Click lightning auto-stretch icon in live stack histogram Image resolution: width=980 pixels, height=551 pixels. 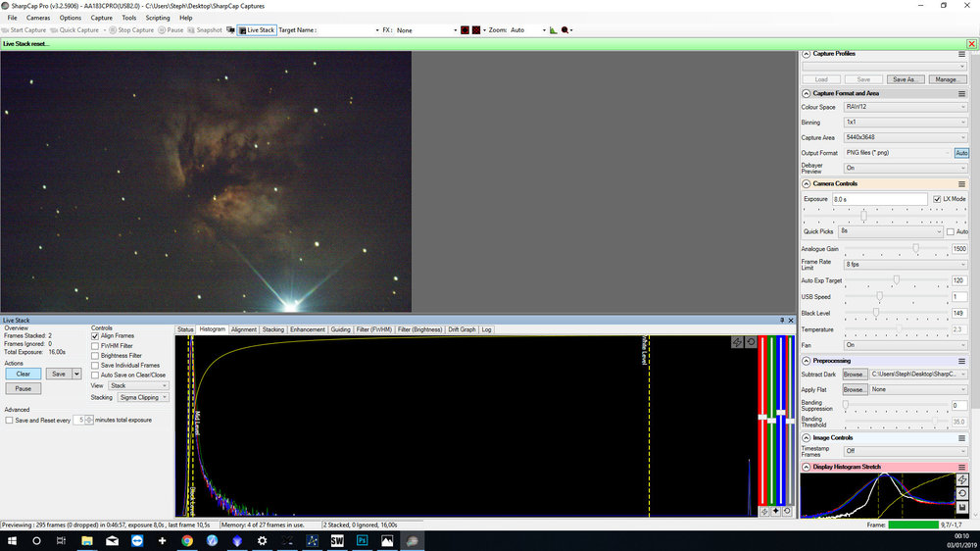click(738, 342)
